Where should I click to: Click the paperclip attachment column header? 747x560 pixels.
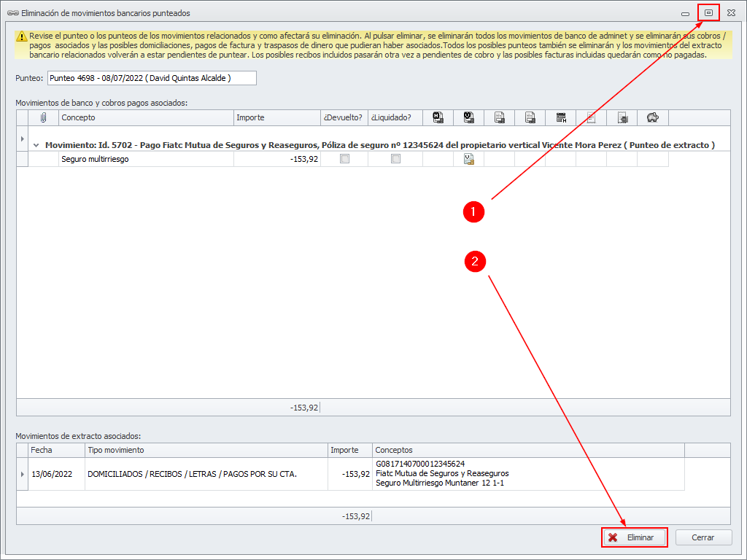(43, 117)
